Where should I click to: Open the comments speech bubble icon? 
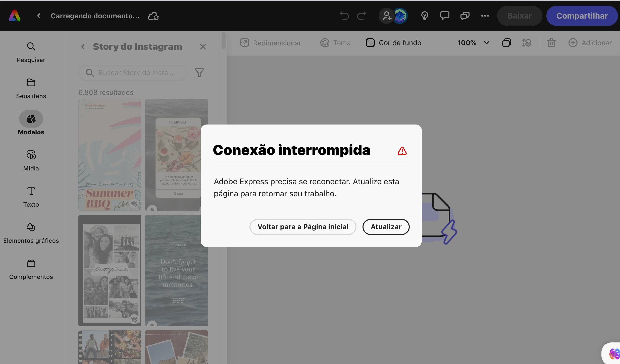(x=445, y=16)
